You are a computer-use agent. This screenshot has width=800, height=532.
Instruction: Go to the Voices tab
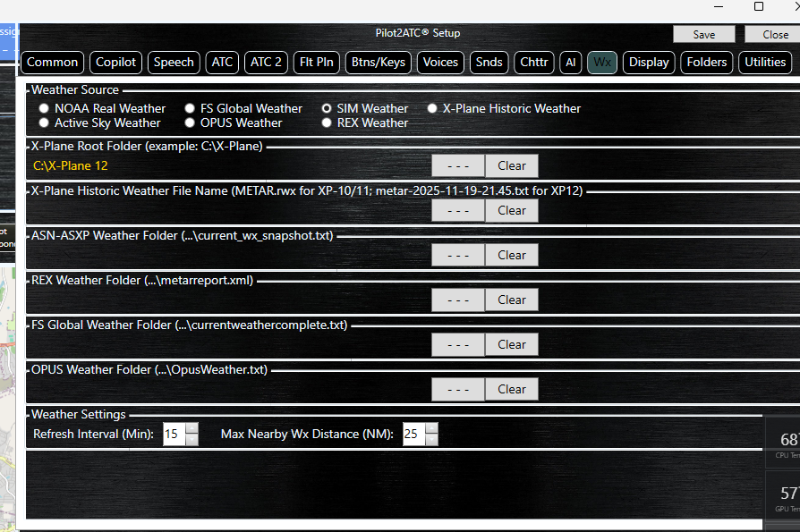click(x=440, y=63)
